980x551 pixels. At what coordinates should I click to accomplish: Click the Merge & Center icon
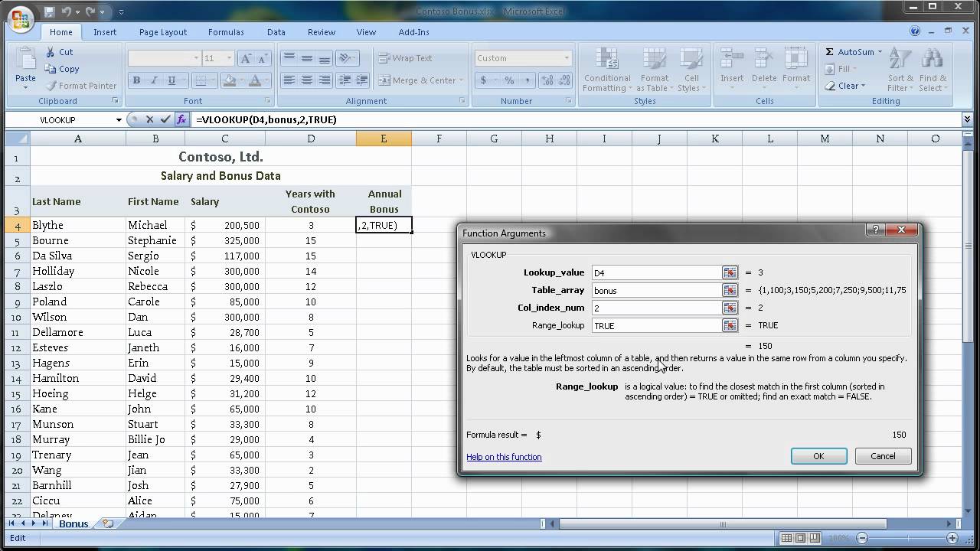(384, 80)
